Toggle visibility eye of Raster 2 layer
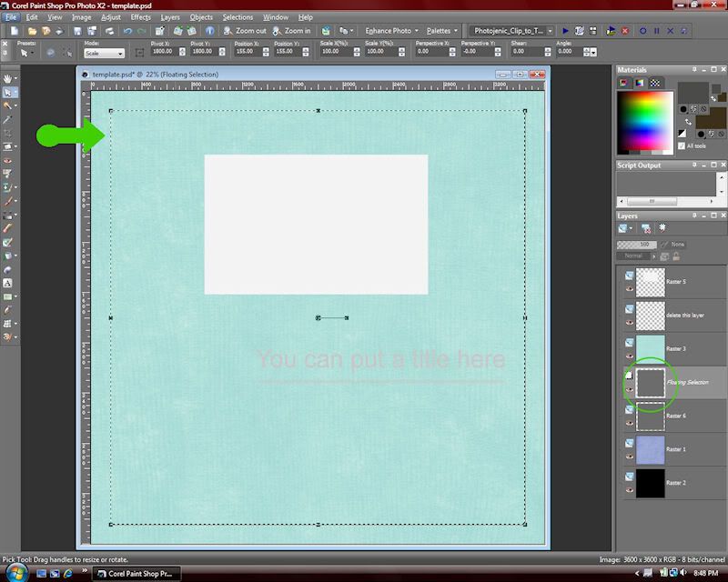728x582 pixels. click(x=630, y=490)
